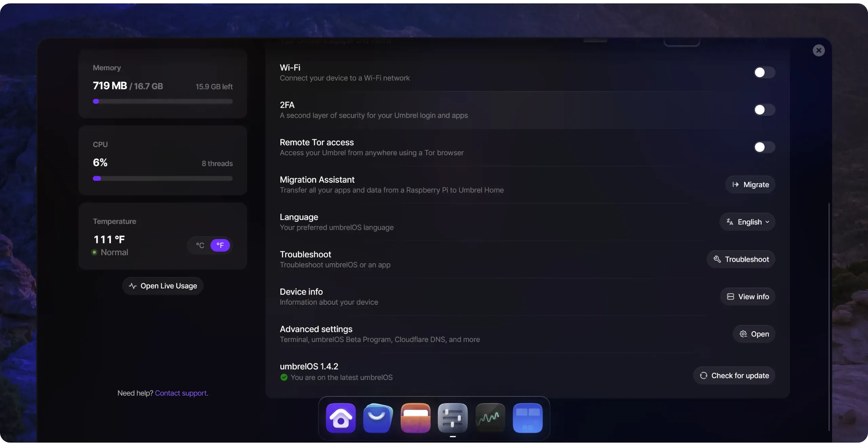Click the Normal temperature status
The height and width of the screenshot is (446, 868).
click(114, 252)
